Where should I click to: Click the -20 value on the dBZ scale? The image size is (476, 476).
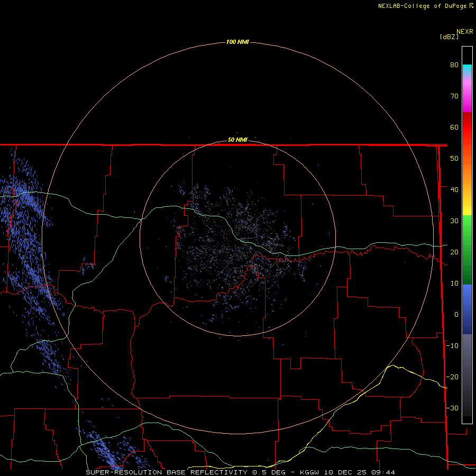[x=452, y=377]
